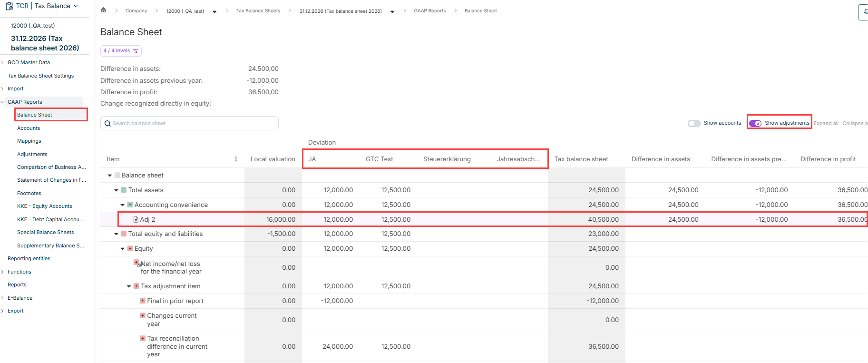This screenshot has height=363, width=868.
Task: Click the Local valuation column header
Action: pos(273,159)
